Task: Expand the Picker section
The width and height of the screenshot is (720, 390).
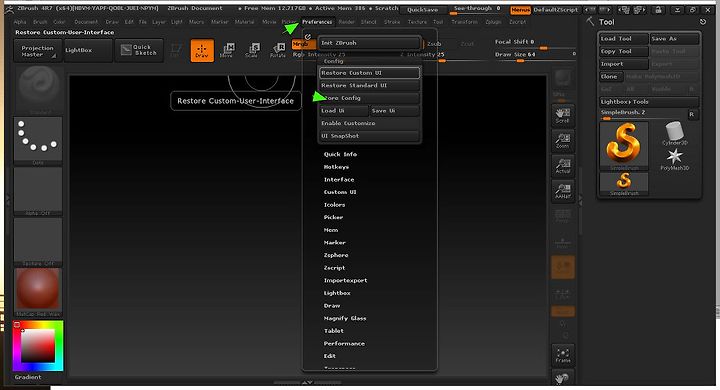Action: 333,217
